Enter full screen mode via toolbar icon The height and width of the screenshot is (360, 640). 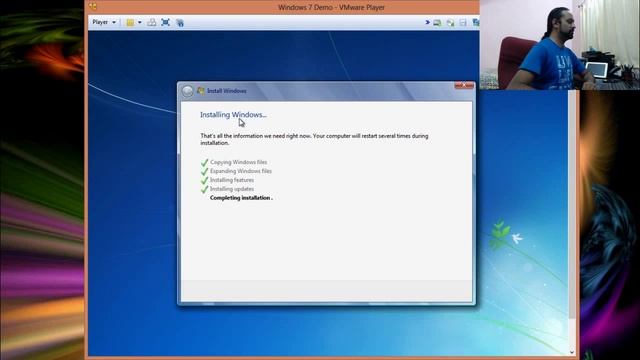(x=165, y=22)
